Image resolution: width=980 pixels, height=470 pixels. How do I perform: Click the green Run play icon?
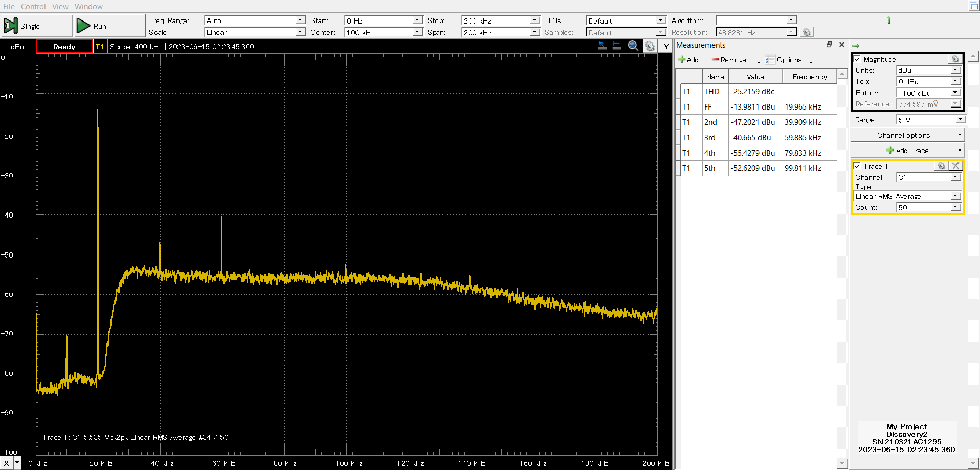tap(83, 26)
